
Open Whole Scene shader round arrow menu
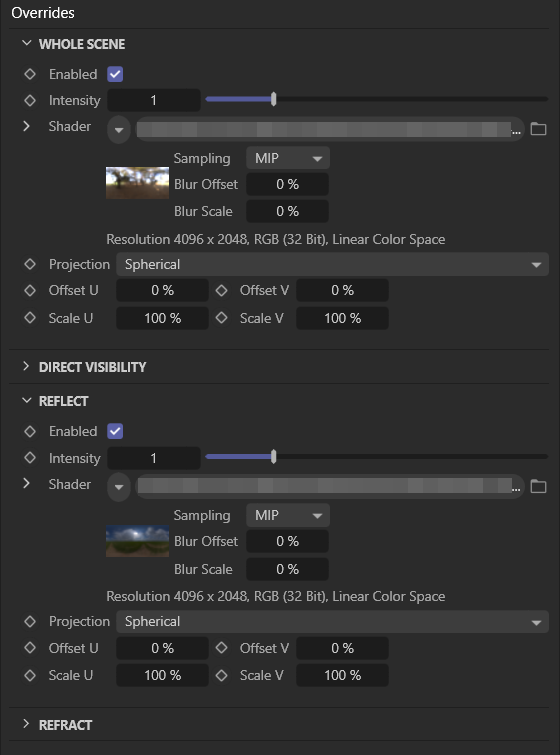point(119,130)
